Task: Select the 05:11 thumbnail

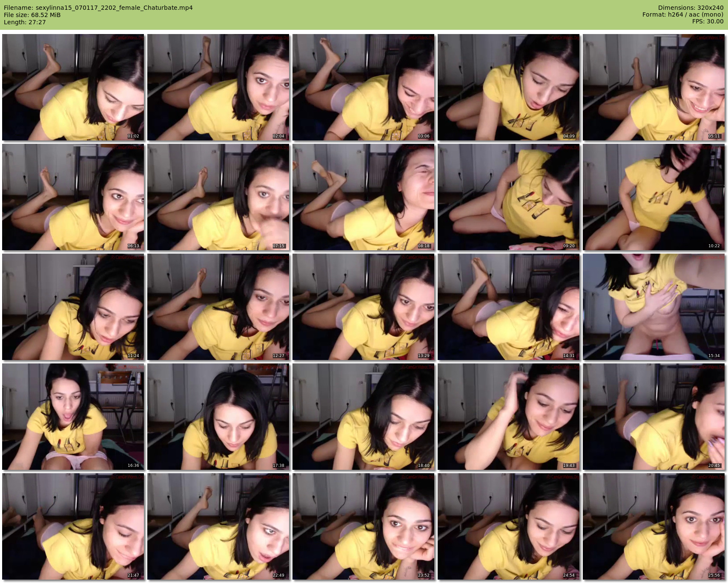Action: click(x=654, y=87)
